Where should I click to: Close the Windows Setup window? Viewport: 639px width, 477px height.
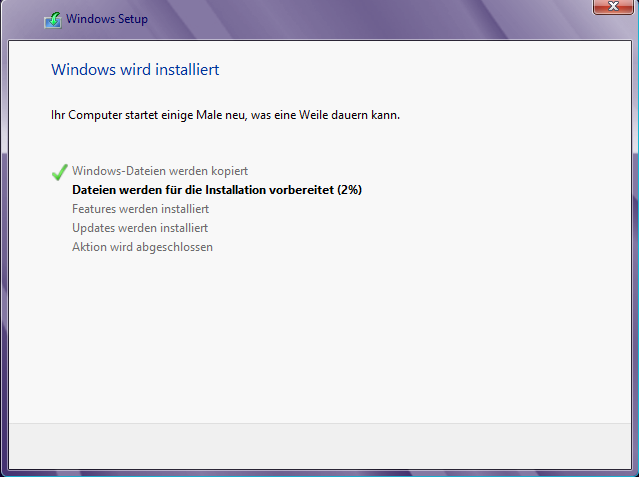click(613, 6)
